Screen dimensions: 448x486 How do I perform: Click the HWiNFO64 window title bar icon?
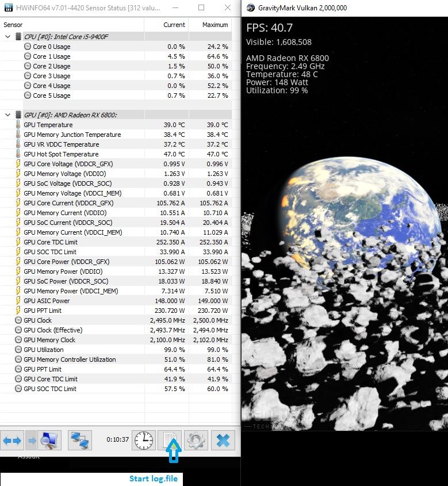(9, 7)
